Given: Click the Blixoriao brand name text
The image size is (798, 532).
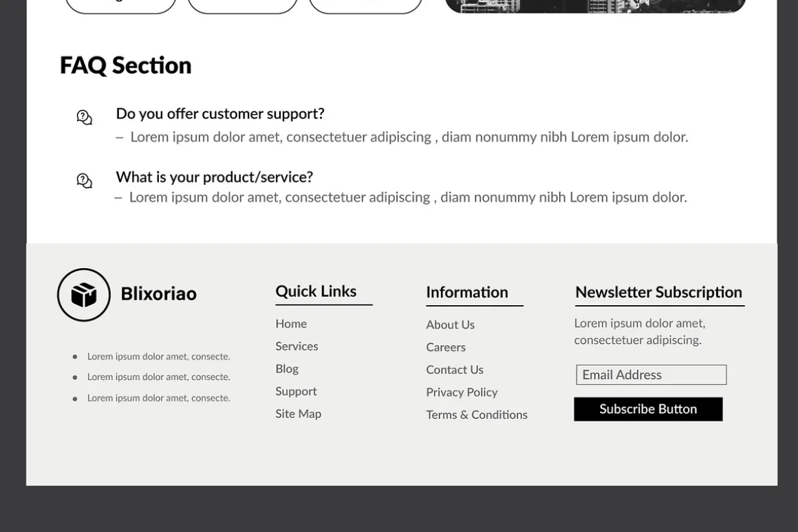Looking at the screenshot, I should [x=159, y=294].
